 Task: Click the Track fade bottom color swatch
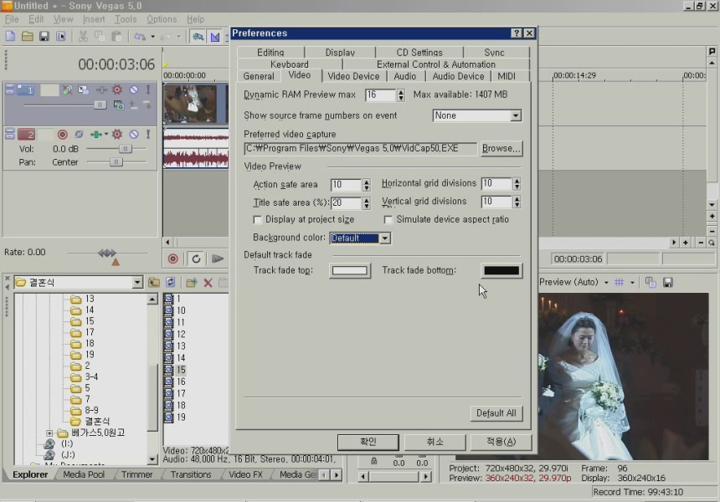coord(501,271)
